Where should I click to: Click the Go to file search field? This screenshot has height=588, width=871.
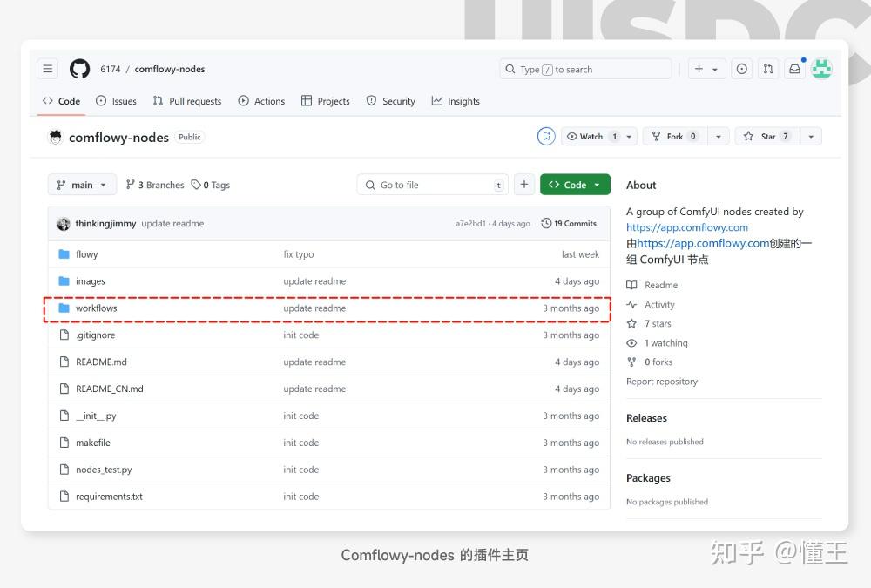[x=431, y=184]
